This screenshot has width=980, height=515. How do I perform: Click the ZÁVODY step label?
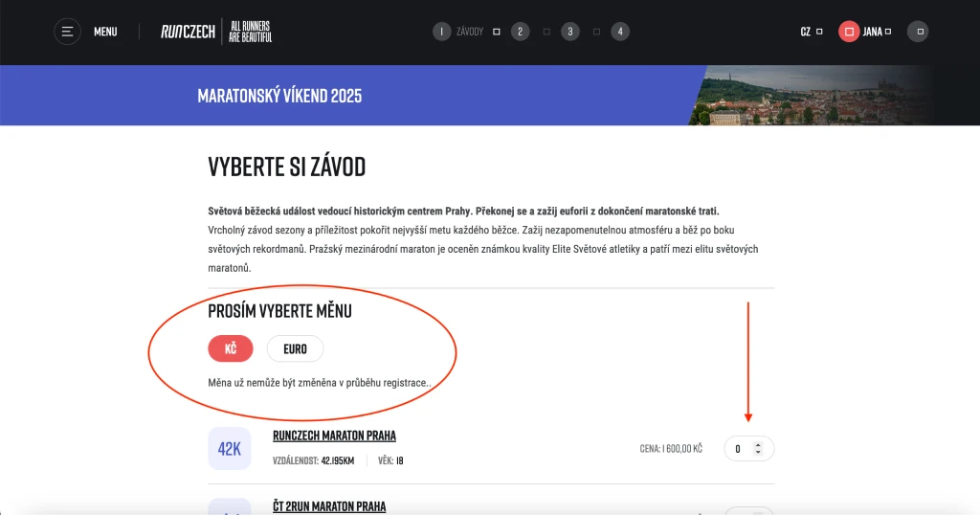tap(469, 32)
